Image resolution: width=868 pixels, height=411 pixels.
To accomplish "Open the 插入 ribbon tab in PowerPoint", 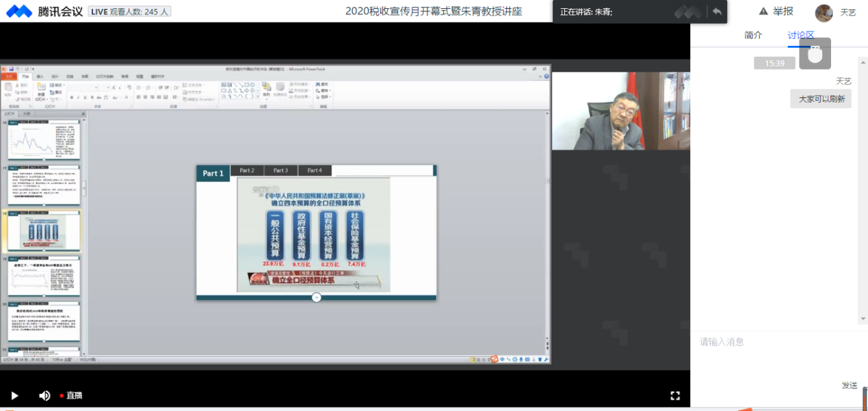I will coord(40,77).
